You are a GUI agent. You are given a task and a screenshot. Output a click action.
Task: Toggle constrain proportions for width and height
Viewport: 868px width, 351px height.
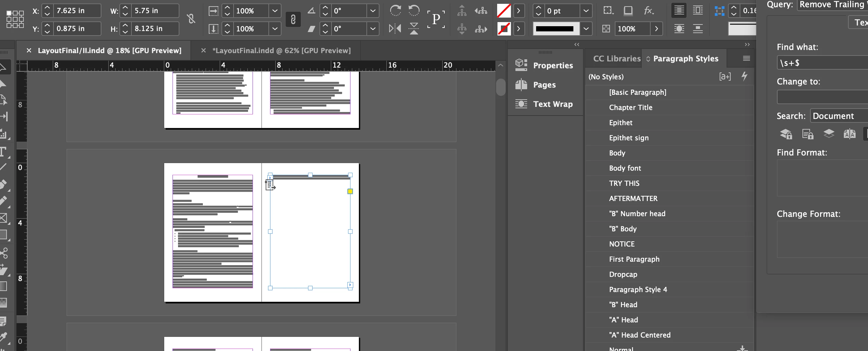point(191,19)
